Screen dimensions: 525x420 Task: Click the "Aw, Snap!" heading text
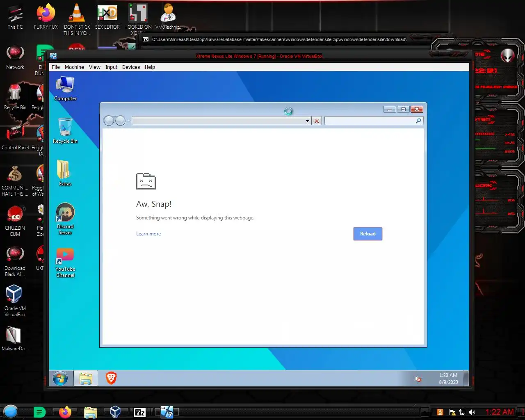click(x=154, y=204)
